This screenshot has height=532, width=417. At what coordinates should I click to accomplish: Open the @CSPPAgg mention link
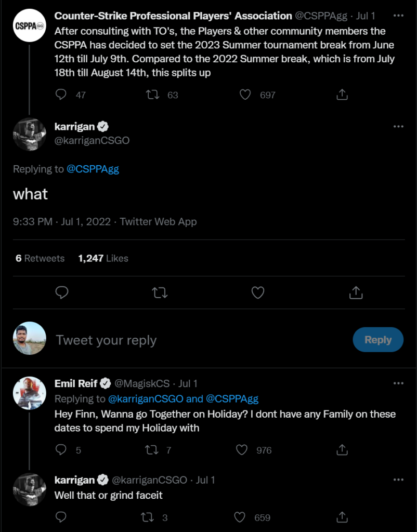(x=93, y=169)
